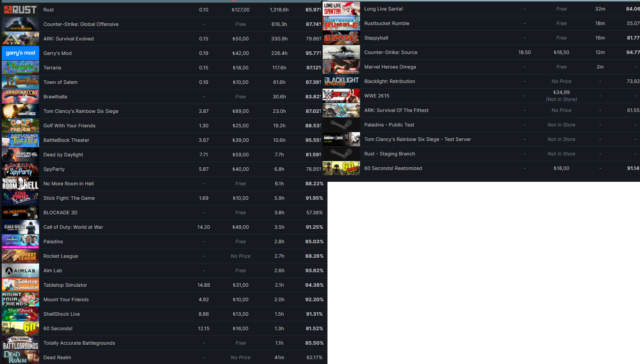640x364 pixels.
Task: Click the 60 Seconds! Reatomized title
Action: pyautogui.click(x=393, y=168)
